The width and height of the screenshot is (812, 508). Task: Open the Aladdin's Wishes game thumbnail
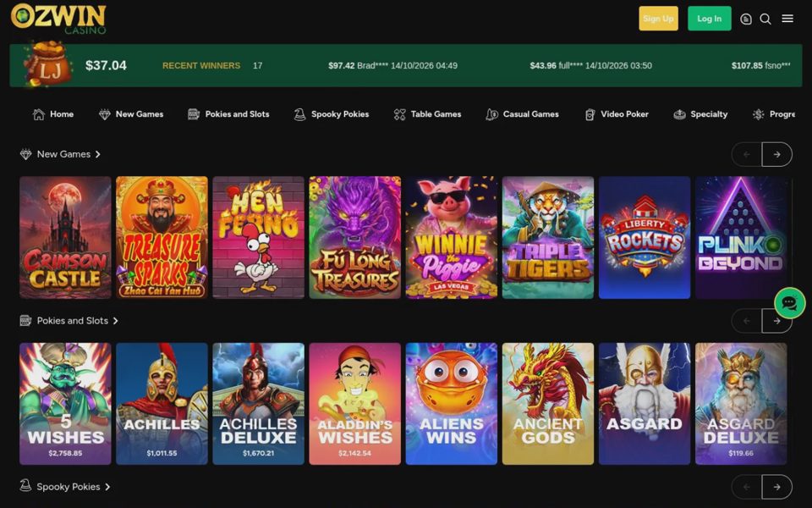coord(354,404)
